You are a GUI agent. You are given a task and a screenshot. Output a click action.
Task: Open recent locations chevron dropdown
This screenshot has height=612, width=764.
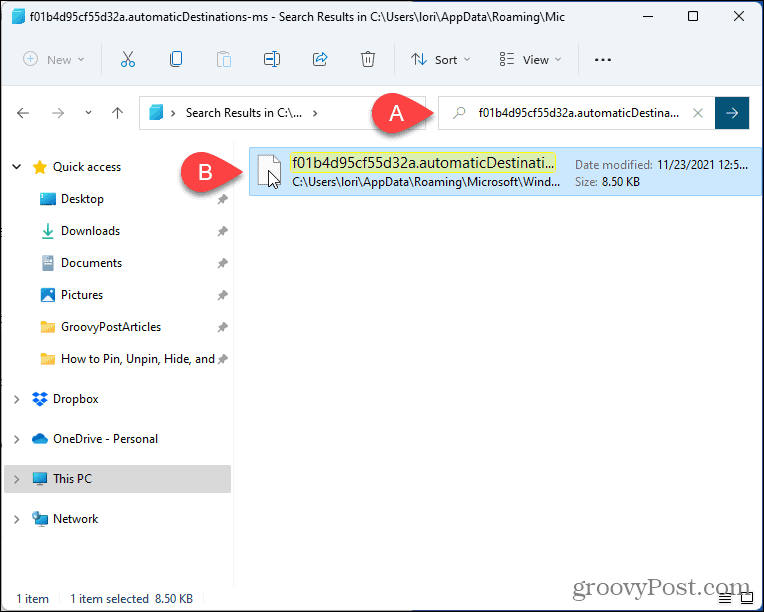pyautogui.click(x=88, y=113)
